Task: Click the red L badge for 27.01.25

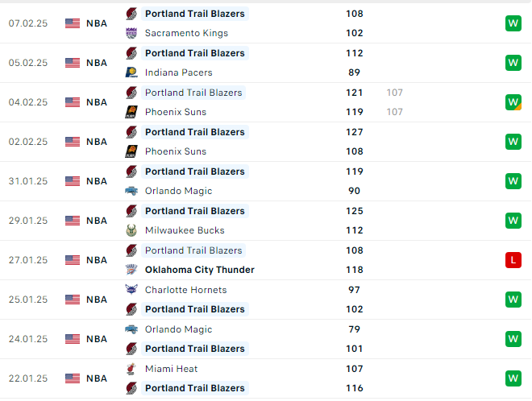Action: click(x=513, y=260)
